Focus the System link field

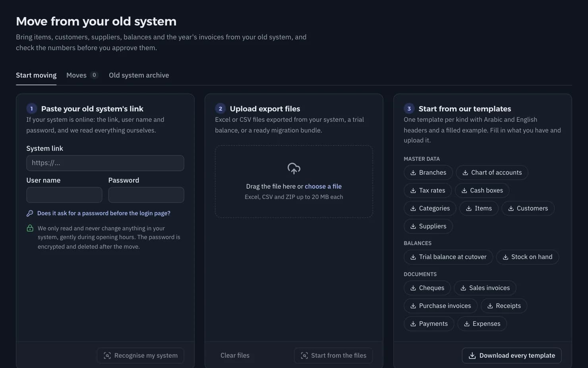tap(105, 163)
